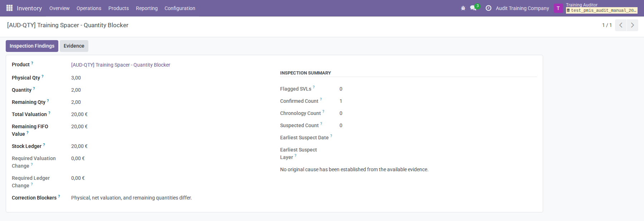Image resolution: width=644 pixels, height=221 pixels.
Task: Click the Inspection Summary heading
Action: pyautogui.click(x=306, y=73)
